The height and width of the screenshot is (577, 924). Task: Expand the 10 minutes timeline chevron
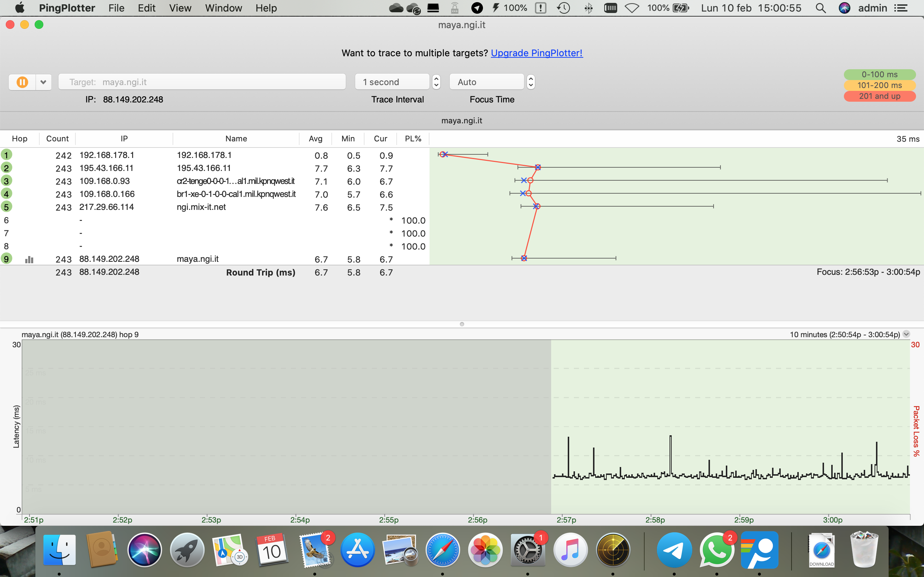coord(906,334)
